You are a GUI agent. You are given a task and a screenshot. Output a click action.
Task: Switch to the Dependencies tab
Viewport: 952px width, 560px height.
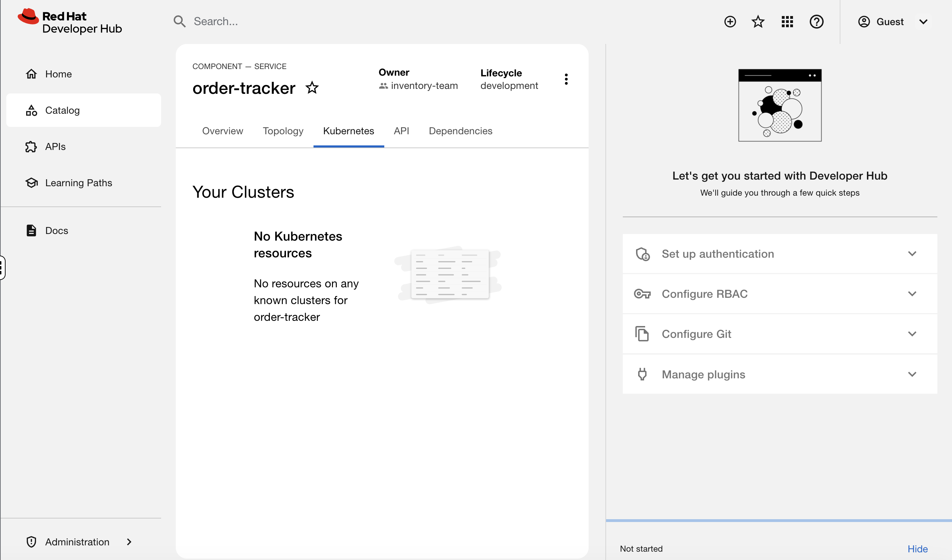pos(461,131)
